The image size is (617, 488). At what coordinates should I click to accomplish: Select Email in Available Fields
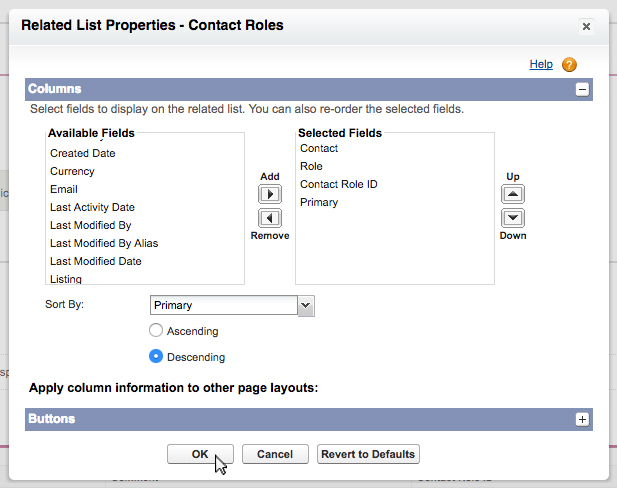pyautogui.click(x=64, y=189)
